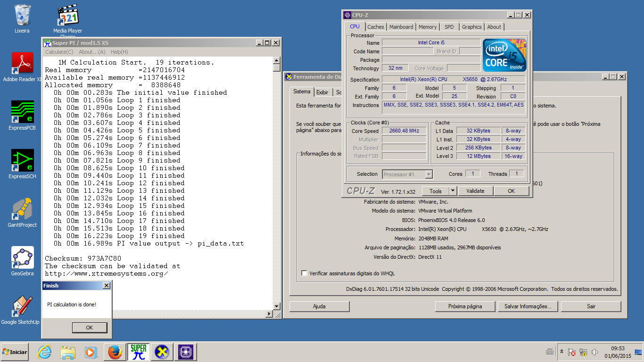Open the About...(A) menu in Super PI
644x362 pixels.
pyautogui.click(x=92, y=52)
